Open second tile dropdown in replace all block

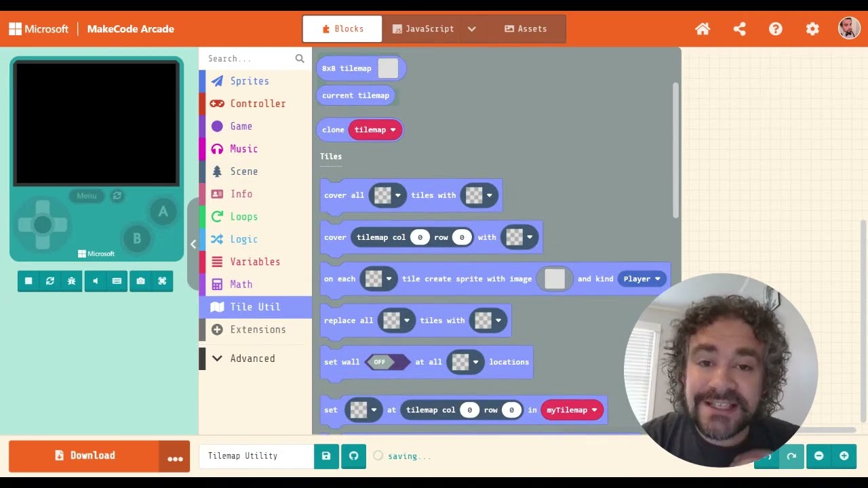pos(488,321)
